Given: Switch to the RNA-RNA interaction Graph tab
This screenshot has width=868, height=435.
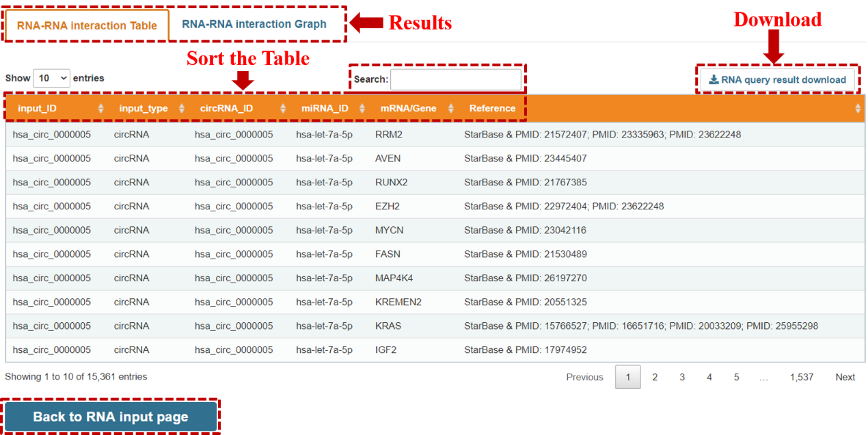Looking at the screenshot, I should 255,23.
